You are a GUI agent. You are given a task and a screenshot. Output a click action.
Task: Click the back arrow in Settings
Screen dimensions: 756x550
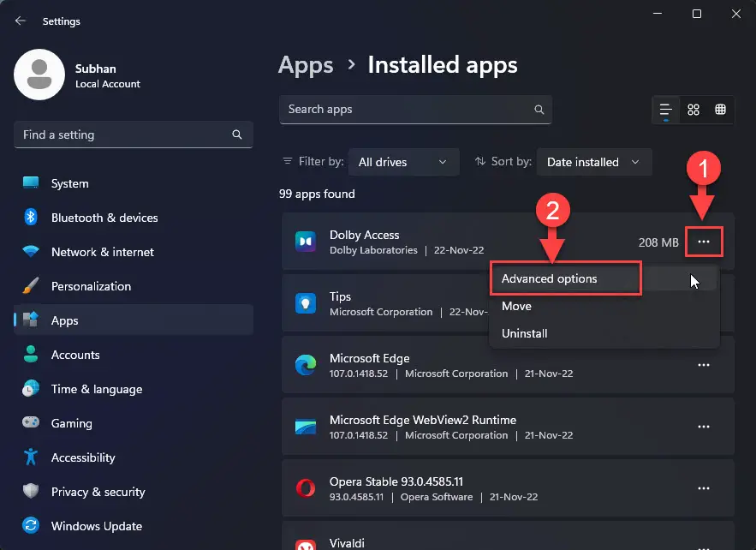(x=21, y=21)
